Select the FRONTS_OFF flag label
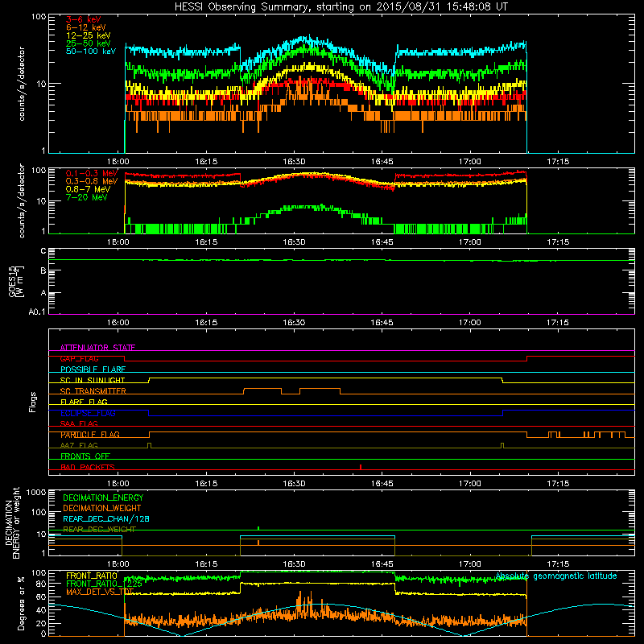Screen dimensions: 644x644 (85, 456)
